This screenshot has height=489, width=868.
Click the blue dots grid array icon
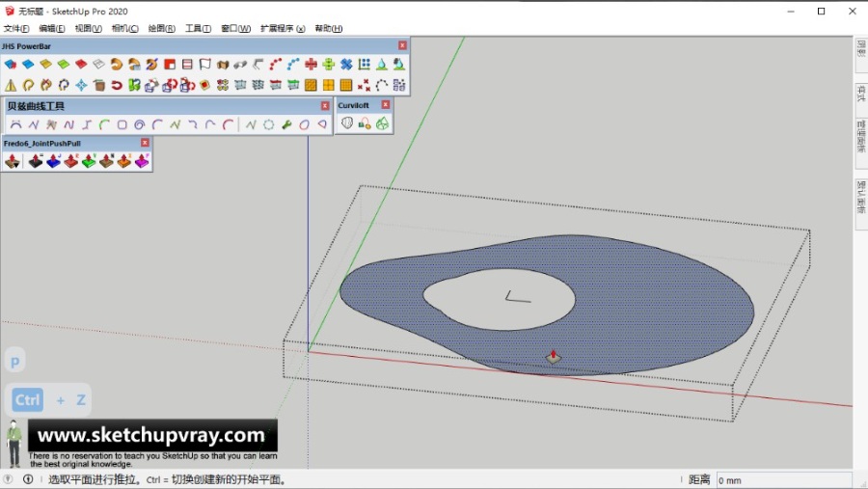365,65
